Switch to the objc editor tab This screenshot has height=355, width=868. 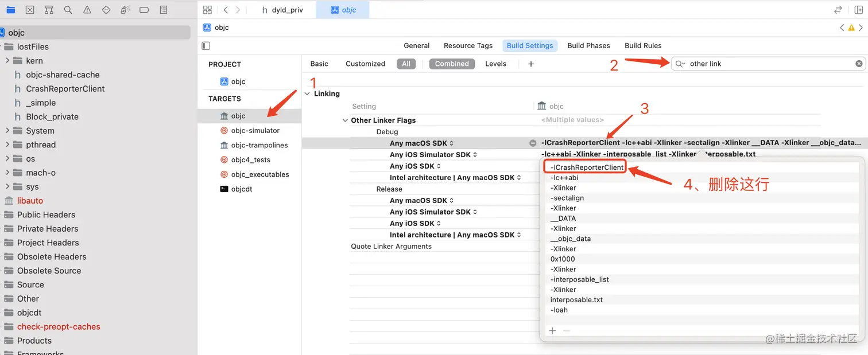coord(343,10)
